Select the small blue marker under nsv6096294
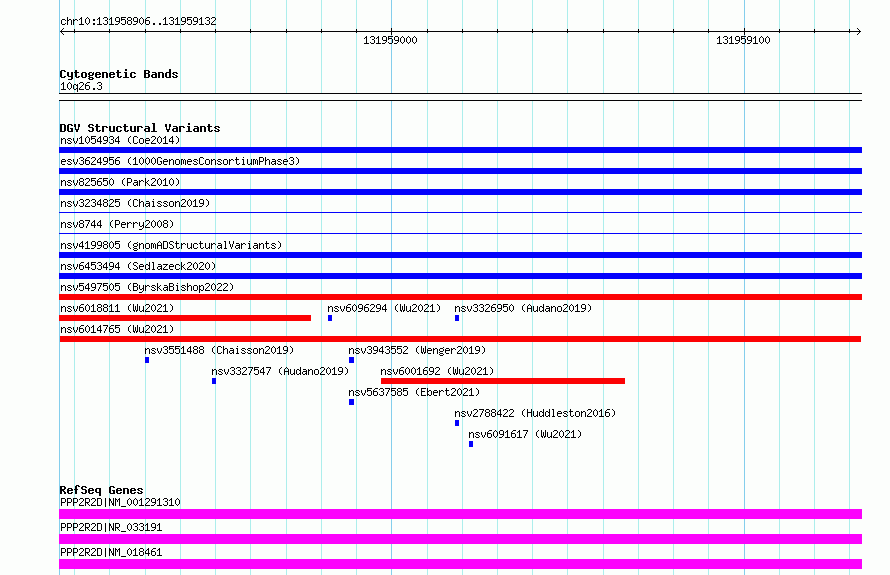The width and height of the screenshot is (890, 575). [x=330, y=318]
